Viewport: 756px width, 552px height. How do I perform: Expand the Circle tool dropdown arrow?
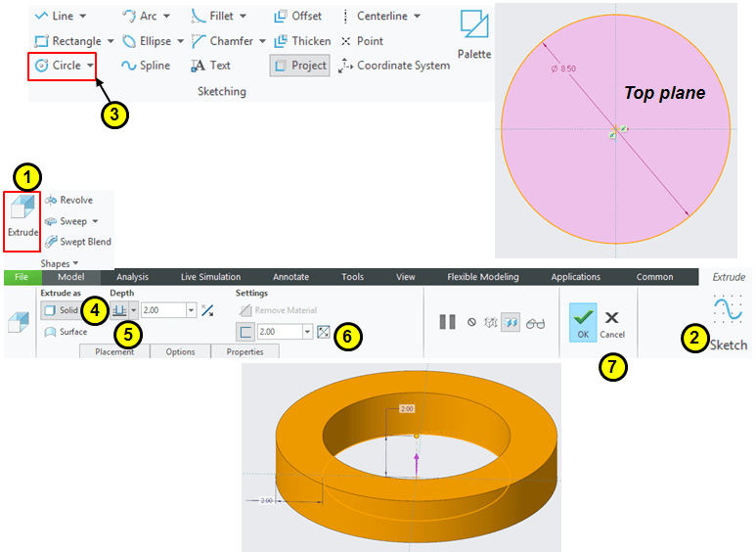point(91,66)
